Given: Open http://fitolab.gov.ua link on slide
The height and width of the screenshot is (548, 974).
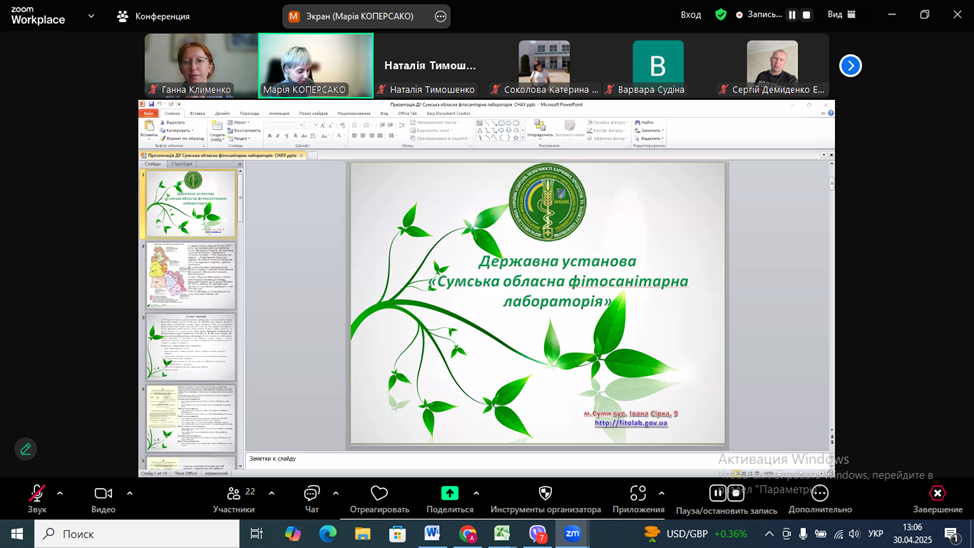Looking at the screenshot, I should click(630, 422).
